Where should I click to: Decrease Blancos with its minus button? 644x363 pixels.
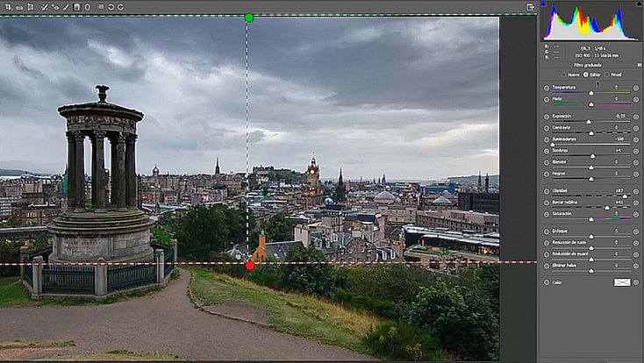[547, 162]
